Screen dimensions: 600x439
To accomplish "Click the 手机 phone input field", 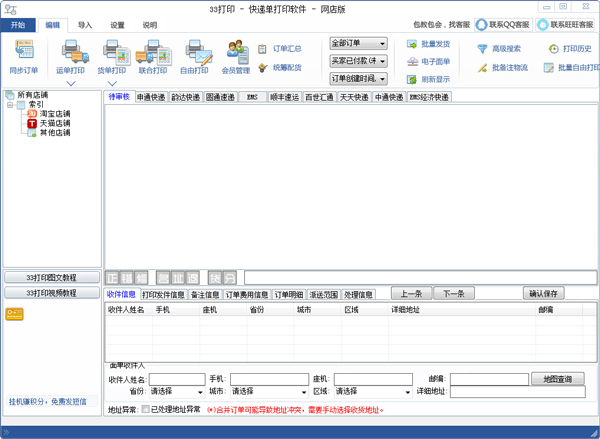I will [269, 379].
